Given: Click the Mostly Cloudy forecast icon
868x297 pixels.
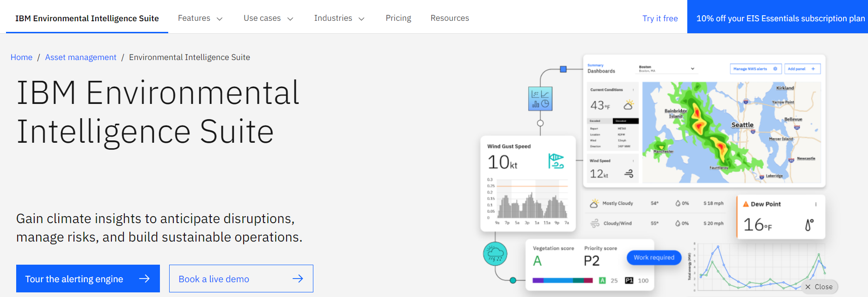Looking at the screenshot, I should coord(594,203).
